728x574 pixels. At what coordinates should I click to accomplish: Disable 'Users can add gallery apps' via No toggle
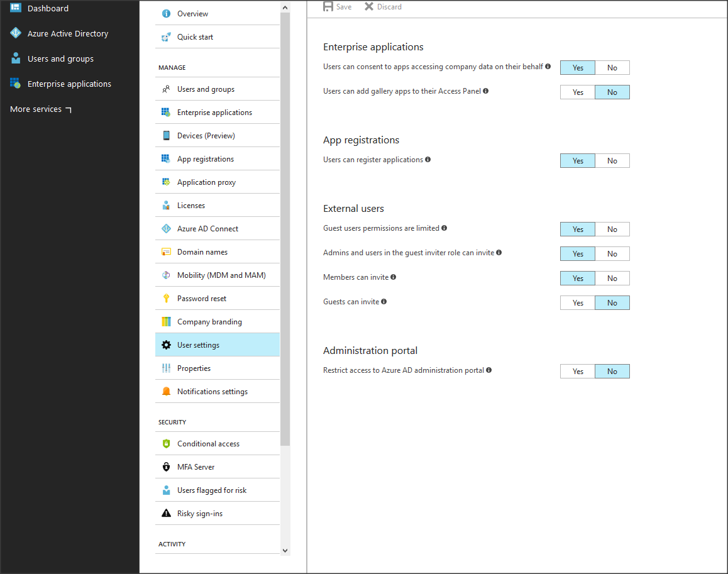(x=612, y=92)
